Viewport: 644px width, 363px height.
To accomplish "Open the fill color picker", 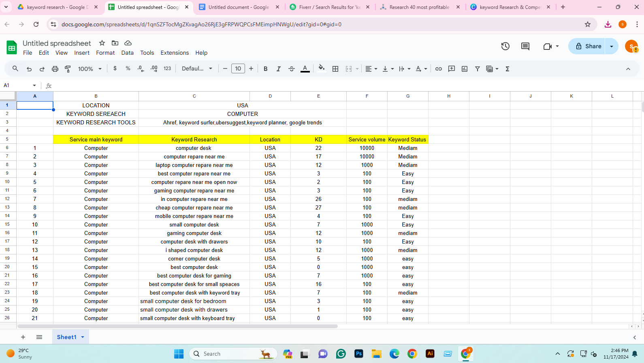I will click(x=322, y=68).
